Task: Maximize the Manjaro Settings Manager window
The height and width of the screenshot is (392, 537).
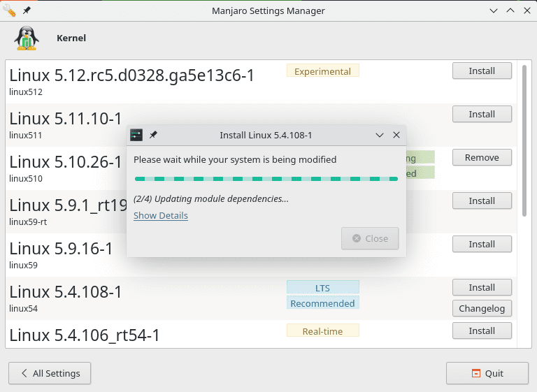Action: pyautogui.click(x=509, y=10)
